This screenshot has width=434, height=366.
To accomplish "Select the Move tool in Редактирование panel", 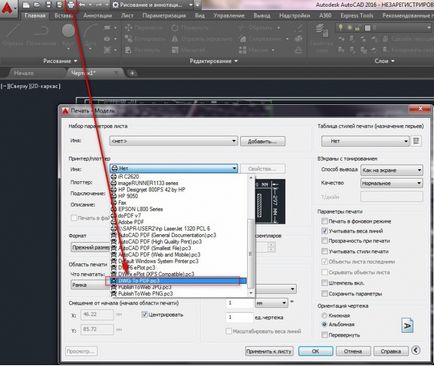I will (144, 28).
